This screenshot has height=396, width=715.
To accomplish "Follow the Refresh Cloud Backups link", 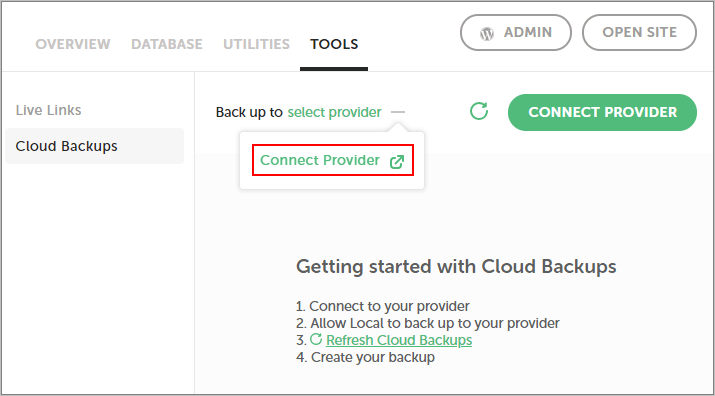I will (x=399, y=340).
